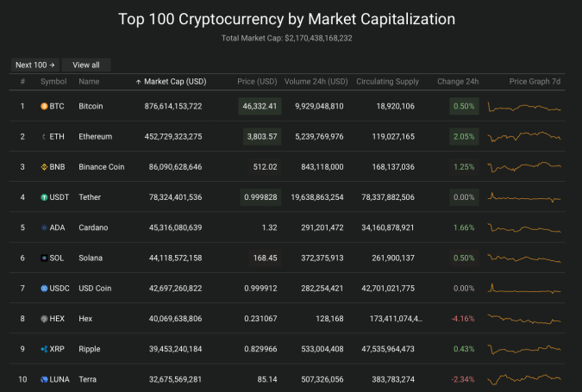Open the Solana name link

91,258
